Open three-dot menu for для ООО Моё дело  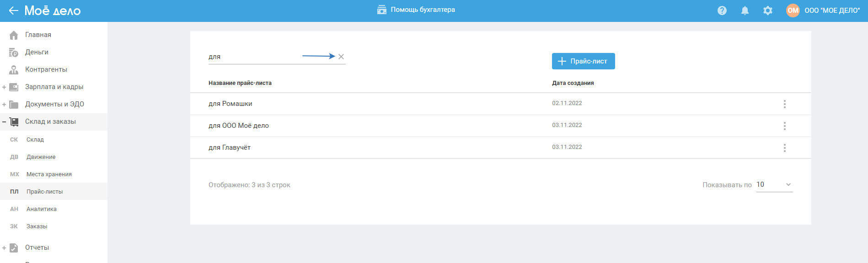(x=785, y=126)
